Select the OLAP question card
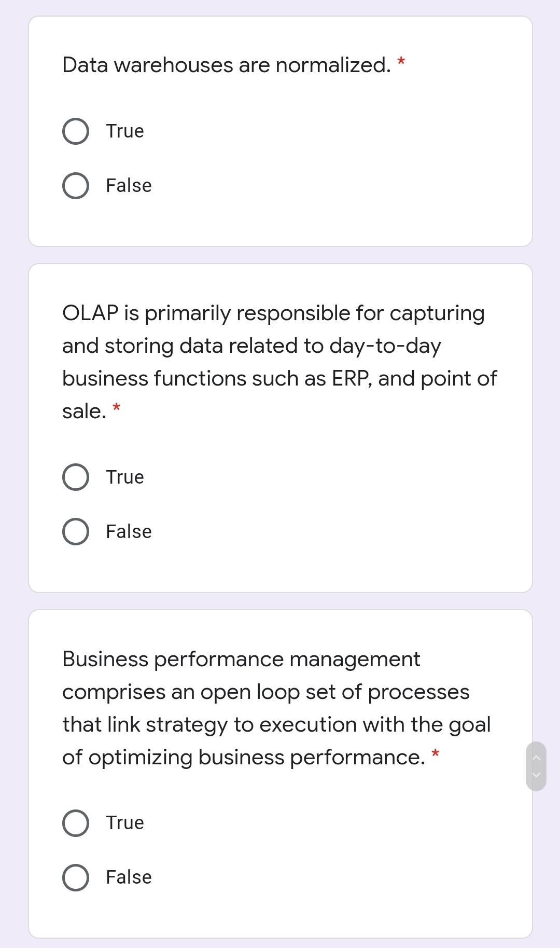This screenshot has height=948, width=560. tap(280, 428)
